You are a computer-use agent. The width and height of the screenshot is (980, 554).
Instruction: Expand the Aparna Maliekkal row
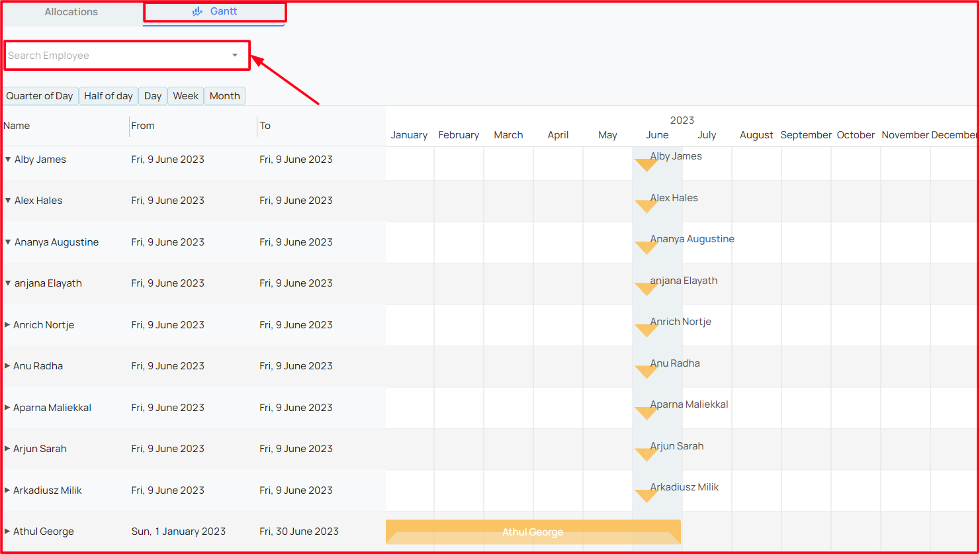point(7,408)
